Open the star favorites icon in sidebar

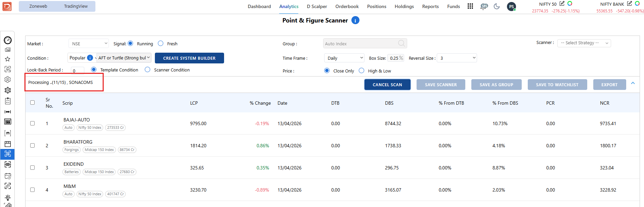click(x=8, y=59)
